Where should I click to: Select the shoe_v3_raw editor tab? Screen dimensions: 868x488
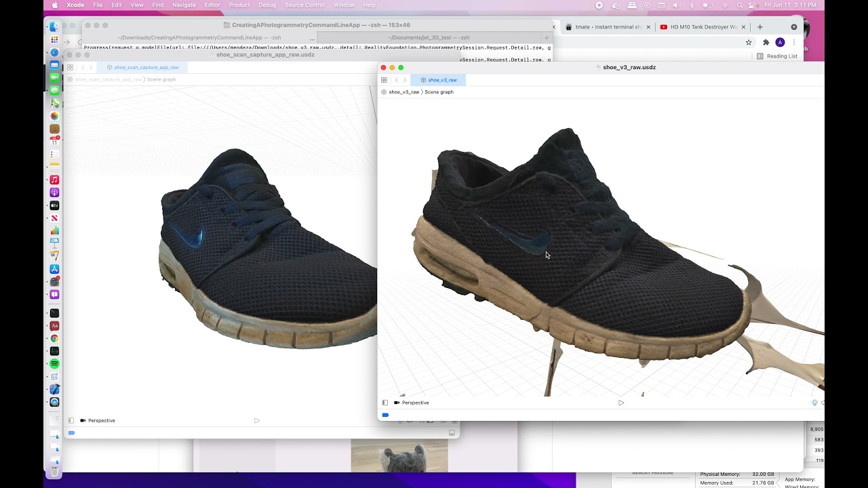pos(438,80)
